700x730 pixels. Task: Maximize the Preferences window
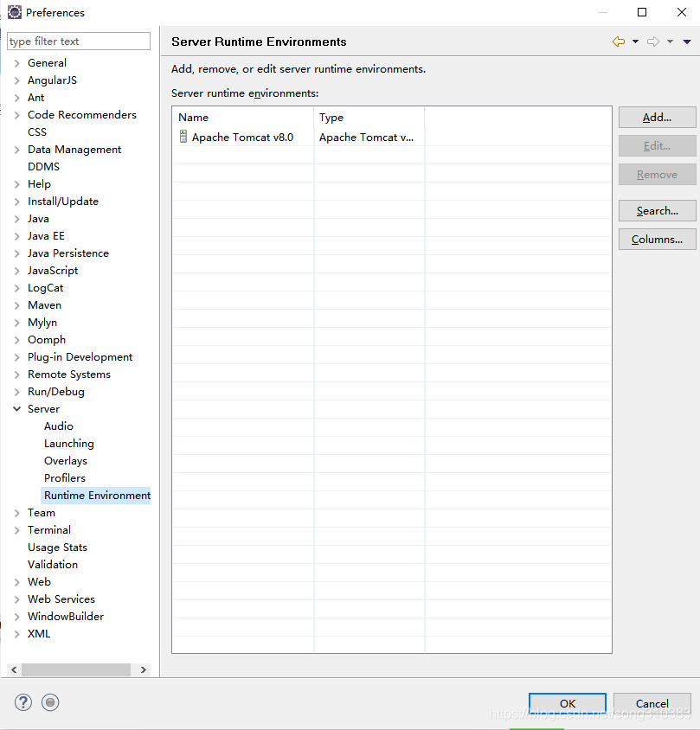[642, 12]
